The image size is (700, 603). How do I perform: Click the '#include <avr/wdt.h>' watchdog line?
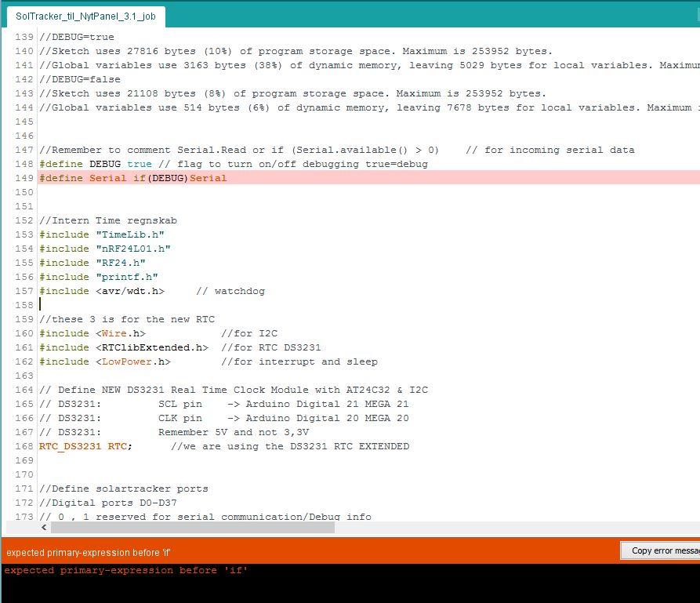[x=110, y=291]
